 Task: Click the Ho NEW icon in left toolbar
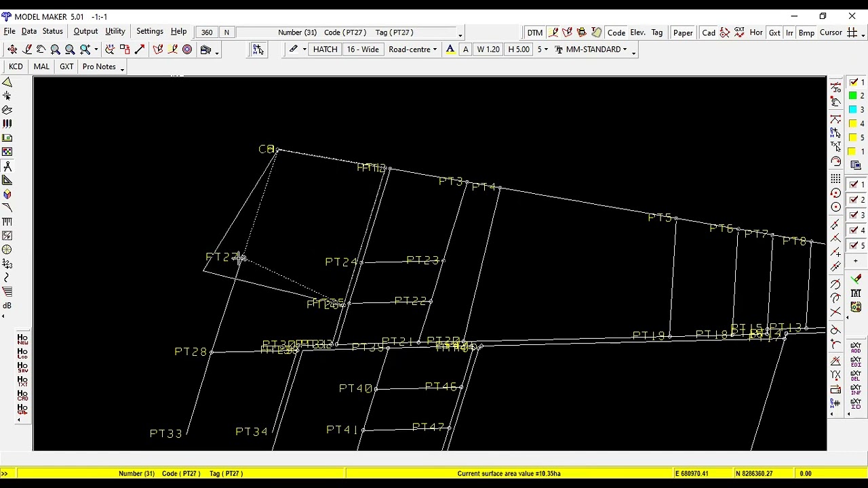click(x=22, y=340)
